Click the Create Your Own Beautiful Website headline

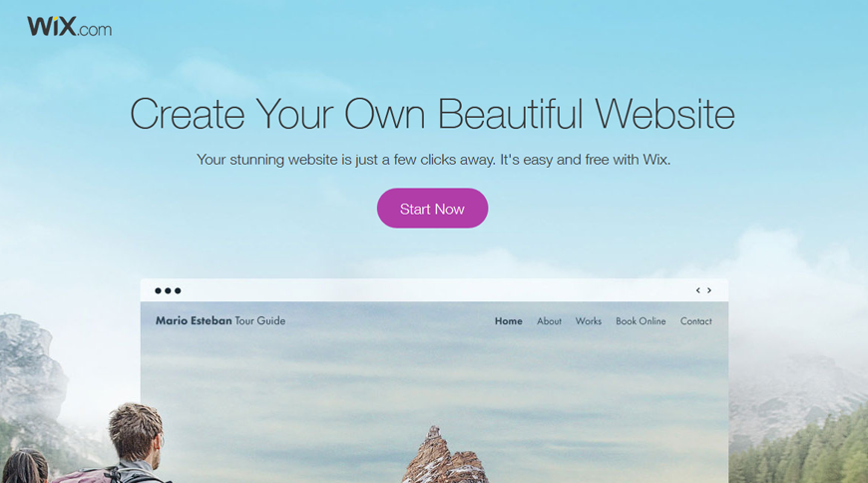click(x=432, y=114)
